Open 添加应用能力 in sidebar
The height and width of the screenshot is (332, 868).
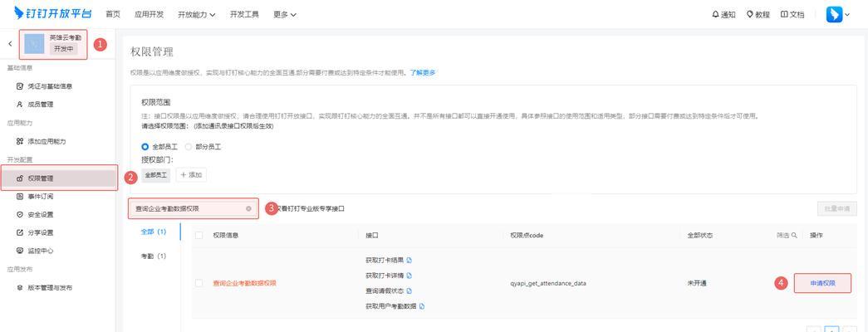pos(47,141)
